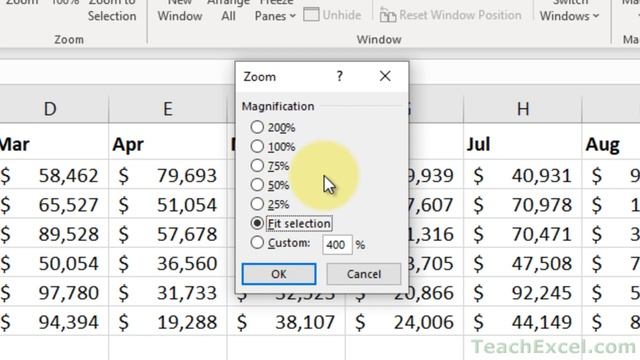Screen dimensions: 640x360
Task: Click the cell containing 89,528
Action: pyautogui.click(x=54, y=234)
